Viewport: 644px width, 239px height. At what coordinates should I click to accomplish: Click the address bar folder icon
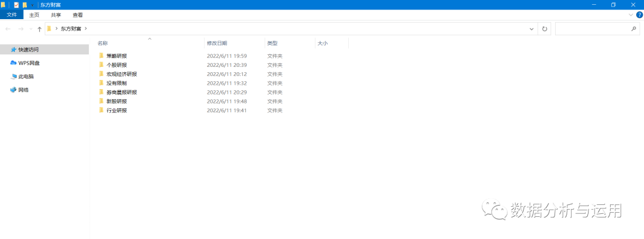coord(49,29)
